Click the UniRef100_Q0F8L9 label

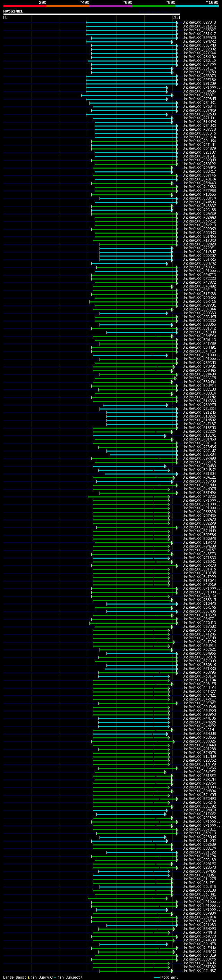pyautogui.click(x=199, y=955)
